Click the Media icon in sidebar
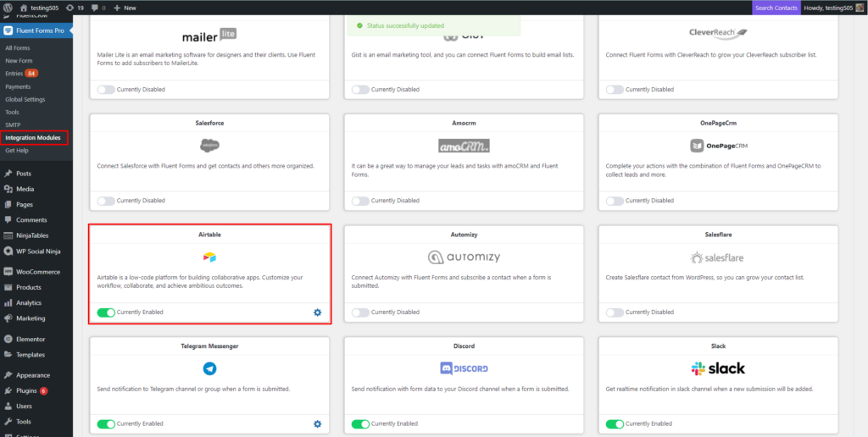Image resolution: width=868 pixels, height=437 pixels. click(8, 189)
